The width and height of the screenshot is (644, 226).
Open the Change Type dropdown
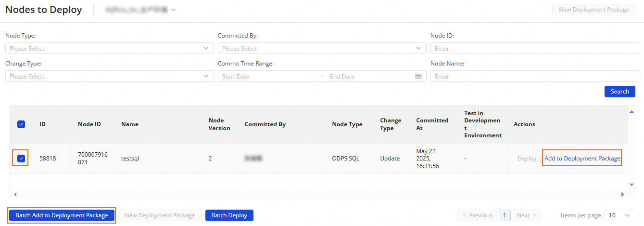(x=109, y=77)
